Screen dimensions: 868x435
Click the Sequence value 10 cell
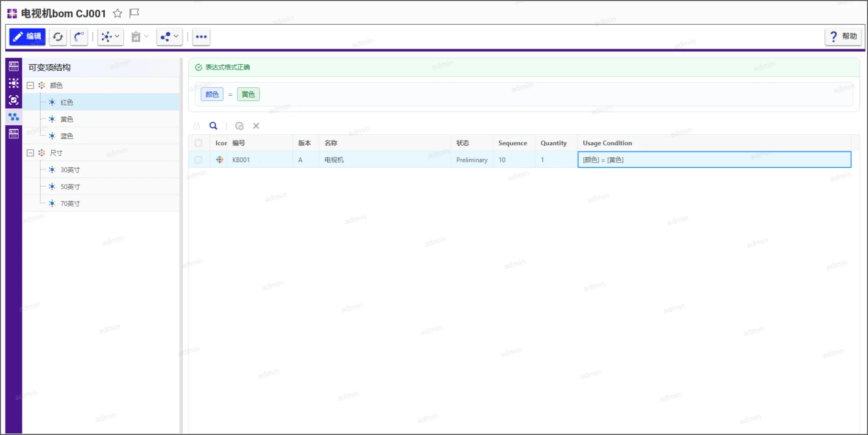click(x=514, y=160)
